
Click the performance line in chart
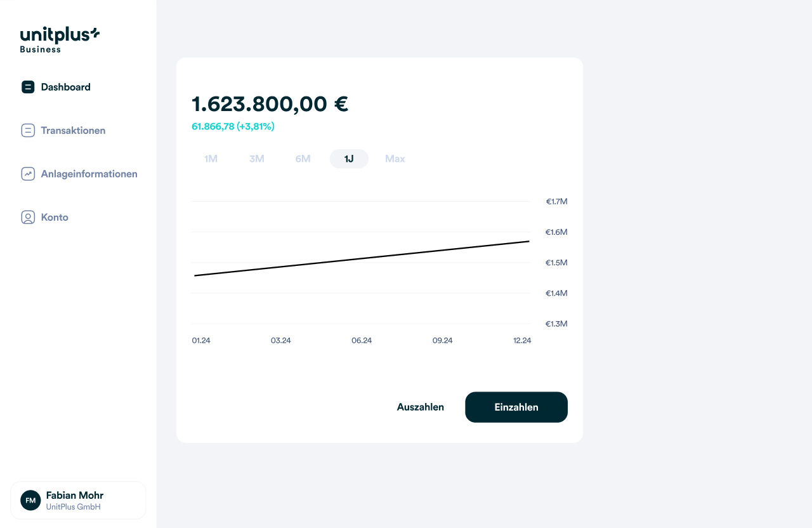362,258
